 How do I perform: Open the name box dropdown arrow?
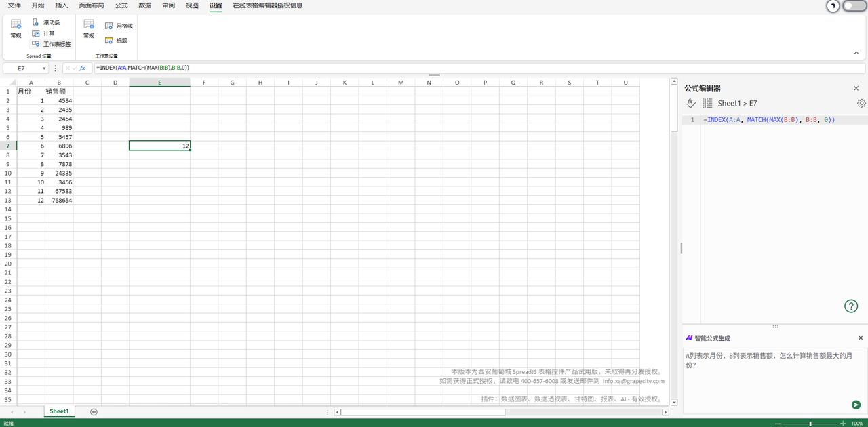click(44, 68)
